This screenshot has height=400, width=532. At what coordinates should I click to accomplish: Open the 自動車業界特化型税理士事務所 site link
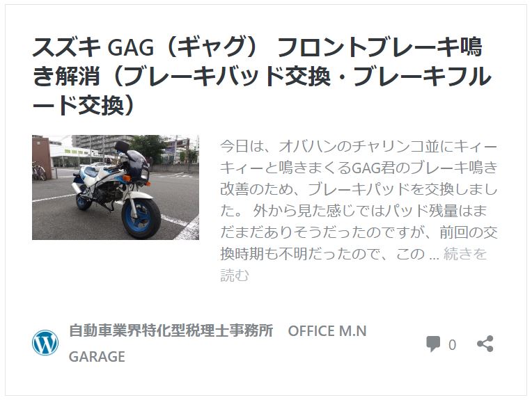point(171,330)
